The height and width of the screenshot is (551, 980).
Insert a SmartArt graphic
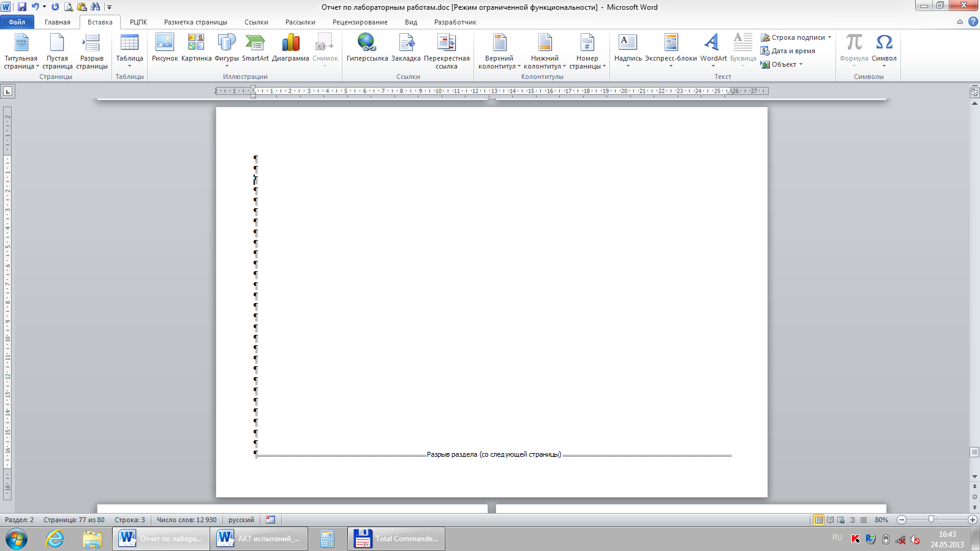255,48
